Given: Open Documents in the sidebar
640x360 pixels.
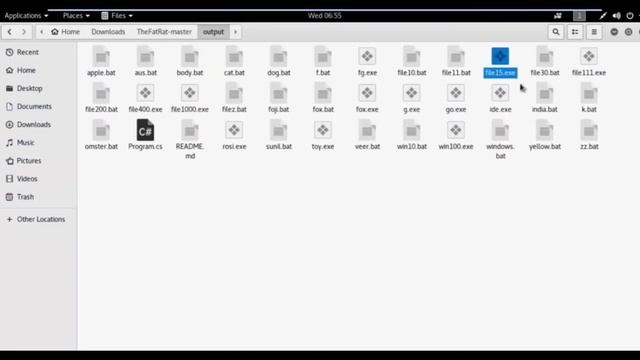Looking at the screenshot, I should pos(38,106).
